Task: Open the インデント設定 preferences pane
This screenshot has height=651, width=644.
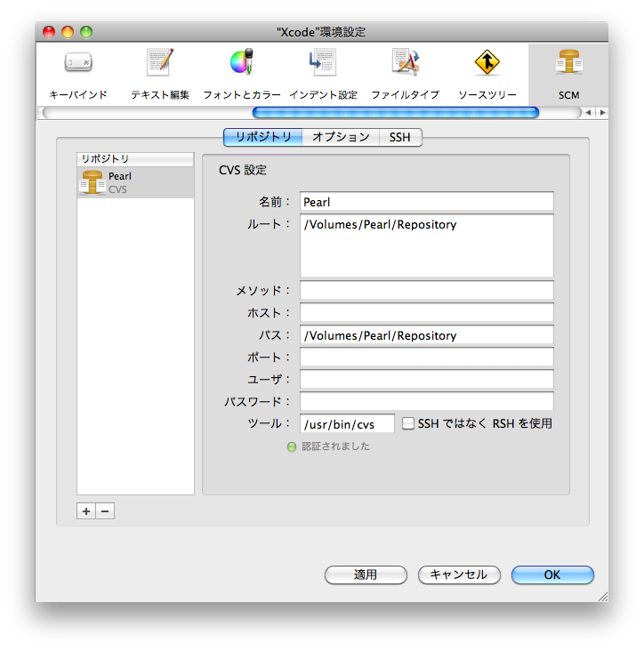Action: [323, 75]
